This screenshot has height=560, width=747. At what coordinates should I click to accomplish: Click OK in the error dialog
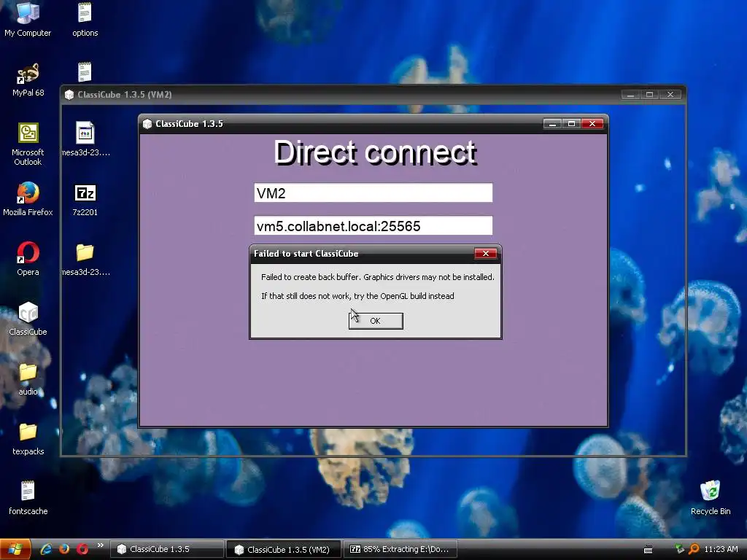coord(376,321)
